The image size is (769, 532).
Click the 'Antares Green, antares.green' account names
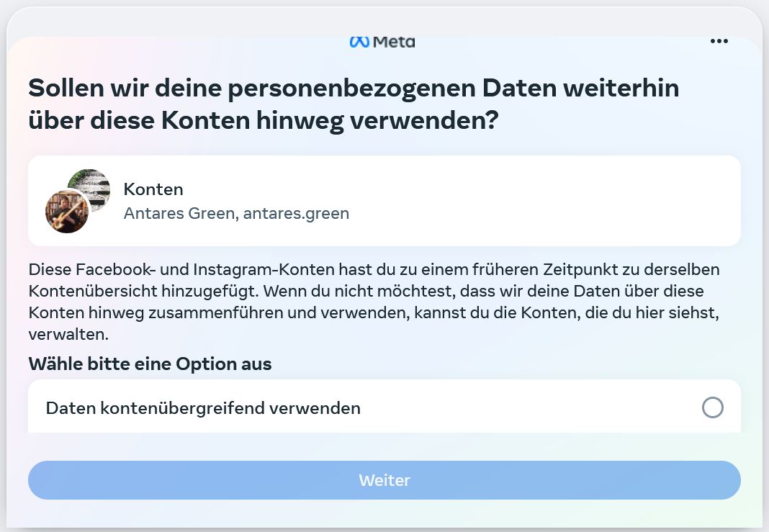(236, 214)
